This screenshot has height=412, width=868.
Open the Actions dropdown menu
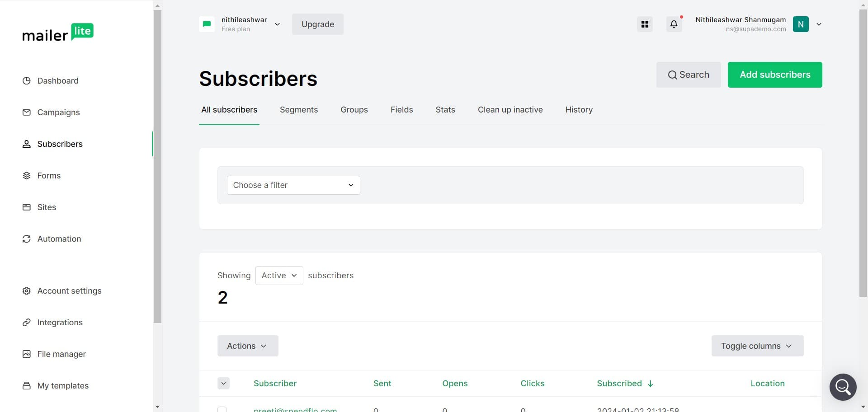[x=247, y=346]
